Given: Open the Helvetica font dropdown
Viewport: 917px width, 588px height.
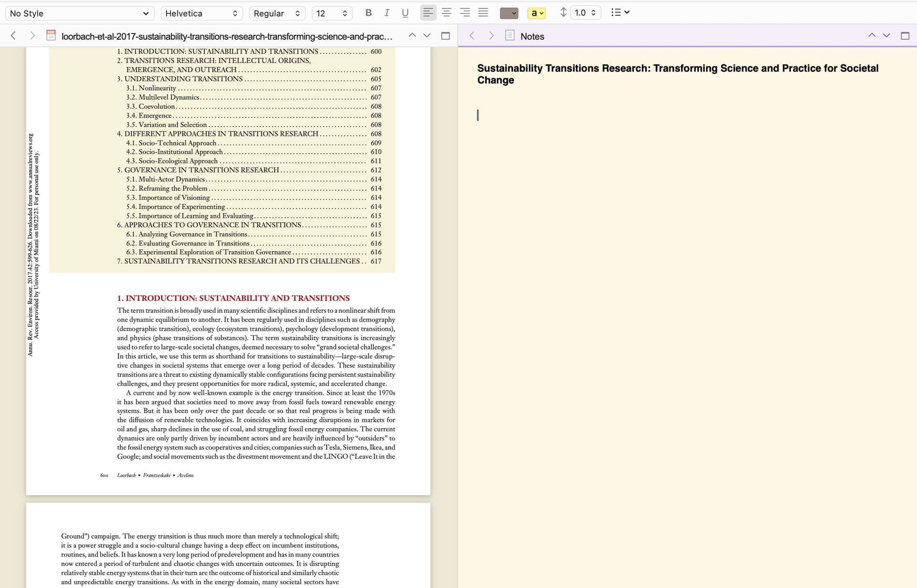Looking at the screenshot, I should tap(202, 13).
